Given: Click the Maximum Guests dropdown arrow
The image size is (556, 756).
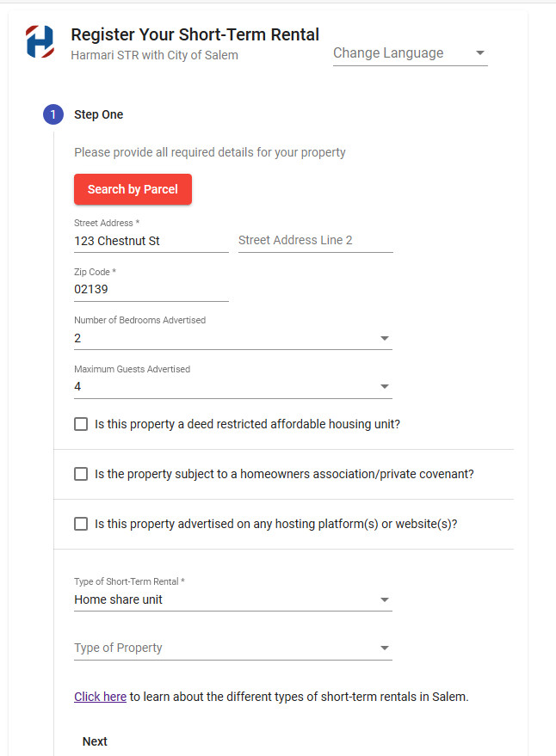Looking at the screenshot, I should pos(384,386).
